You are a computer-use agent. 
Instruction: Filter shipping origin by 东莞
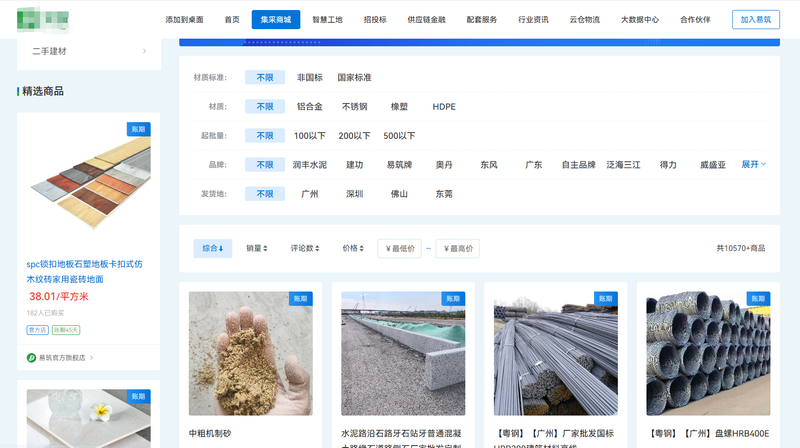[444, 194]
